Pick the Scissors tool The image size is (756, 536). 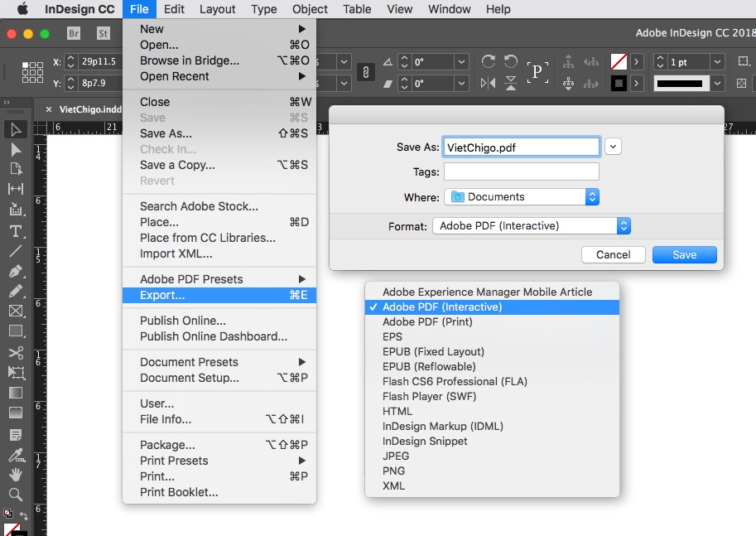tap(15, 352)
